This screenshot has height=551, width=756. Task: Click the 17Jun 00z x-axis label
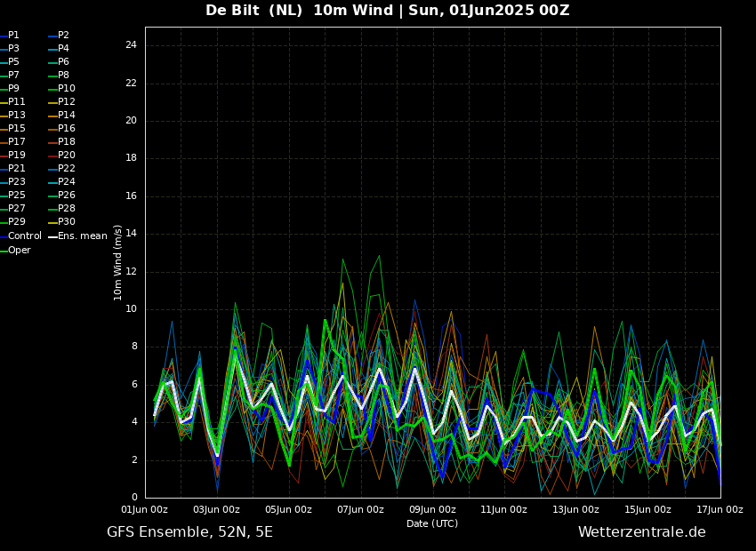pos(720,509)
